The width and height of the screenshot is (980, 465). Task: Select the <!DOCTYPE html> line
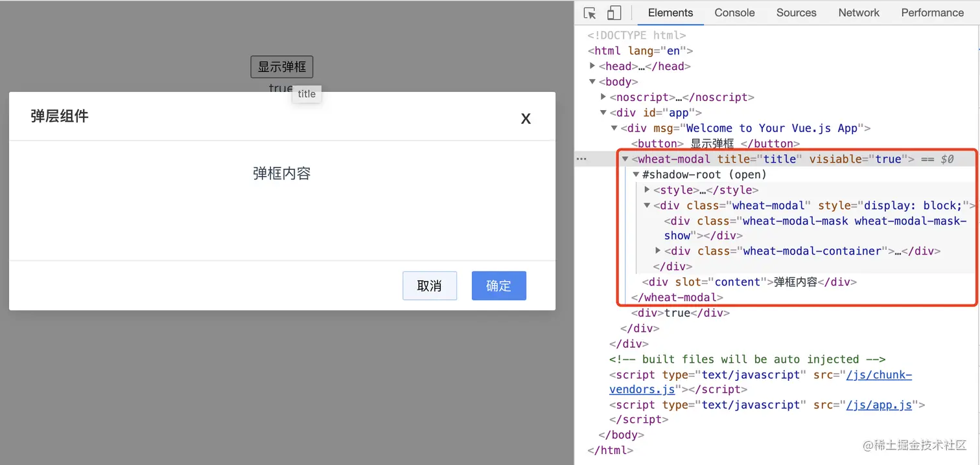click(636, 36)
